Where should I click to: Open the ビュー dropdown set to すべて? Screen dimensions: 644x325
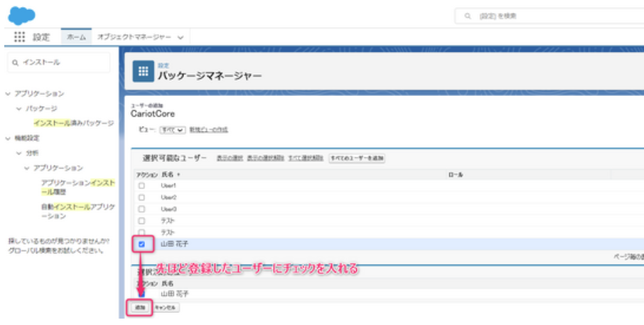[173, 130]
